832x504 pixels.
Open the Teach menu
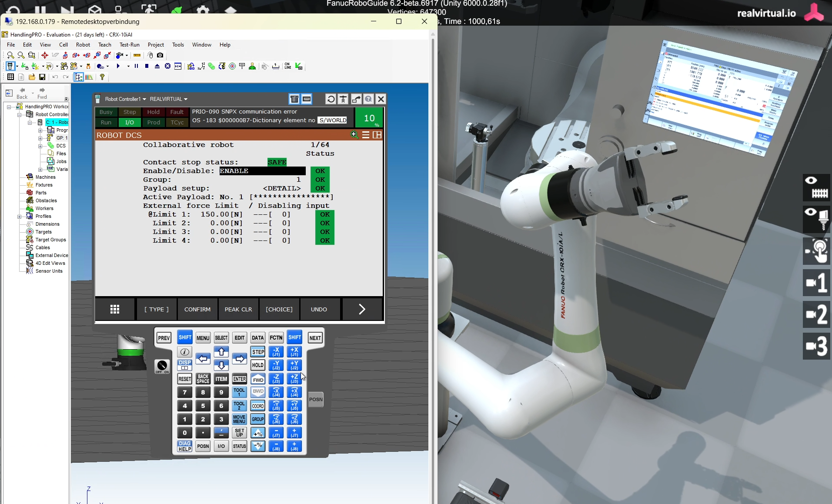pos(104,45)
